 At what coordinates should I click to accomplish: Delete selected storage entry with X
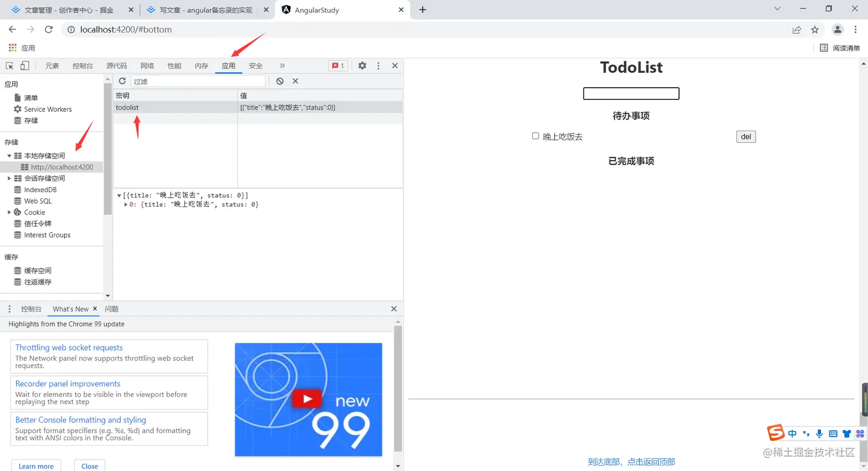tap(296, 81)
